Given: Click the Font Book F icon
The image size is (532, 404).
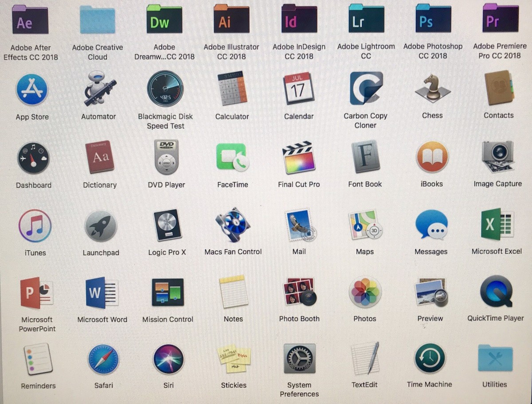Looking at the screenshot, I should coord(365,157).
